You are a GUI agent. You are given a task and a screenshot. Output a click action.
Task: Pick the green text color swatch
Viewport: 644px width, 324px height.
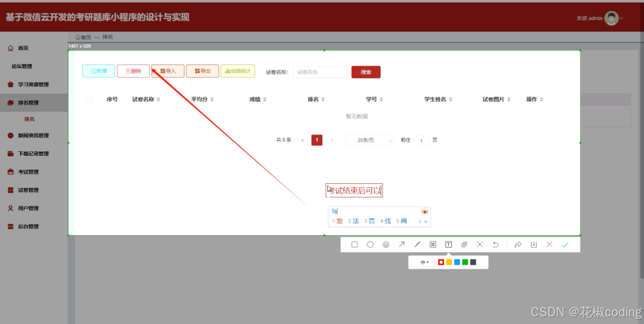click(x=465, y=262)
